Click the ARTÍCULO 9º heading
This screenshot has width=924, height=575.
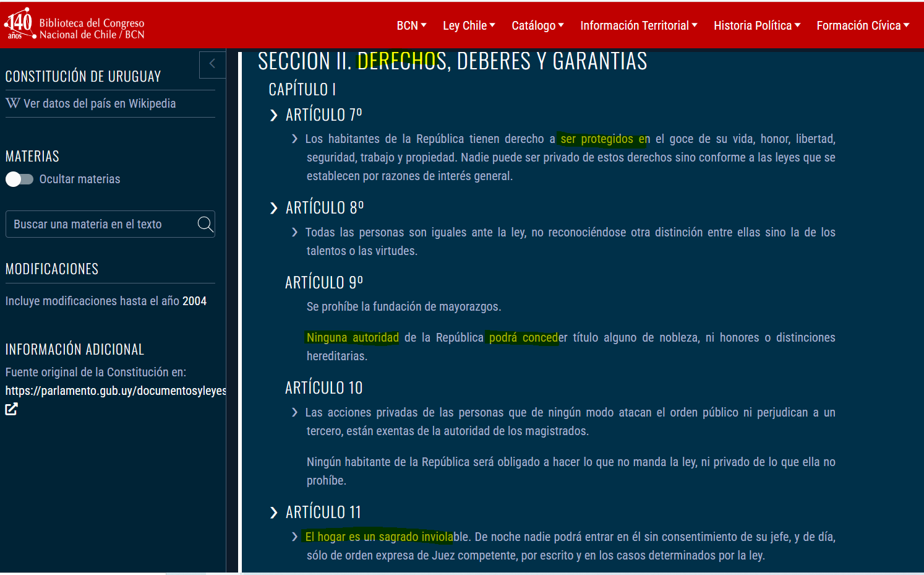click(324, 282)
